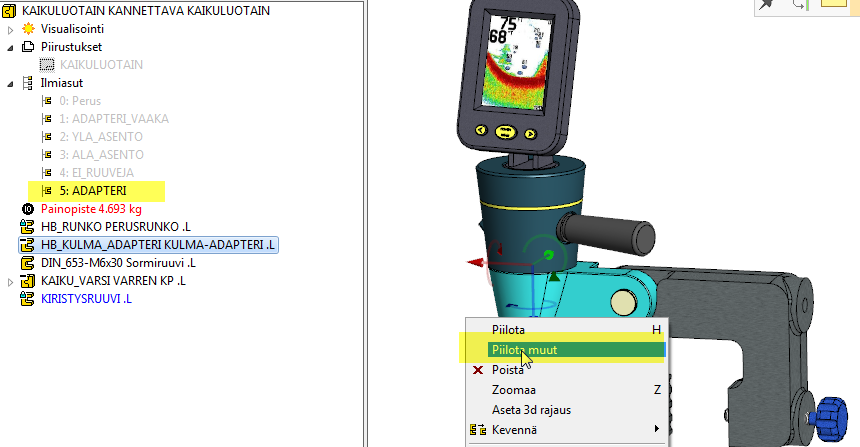
Task: Click the Piirustukset drawings icon
Action: point(28,47)
